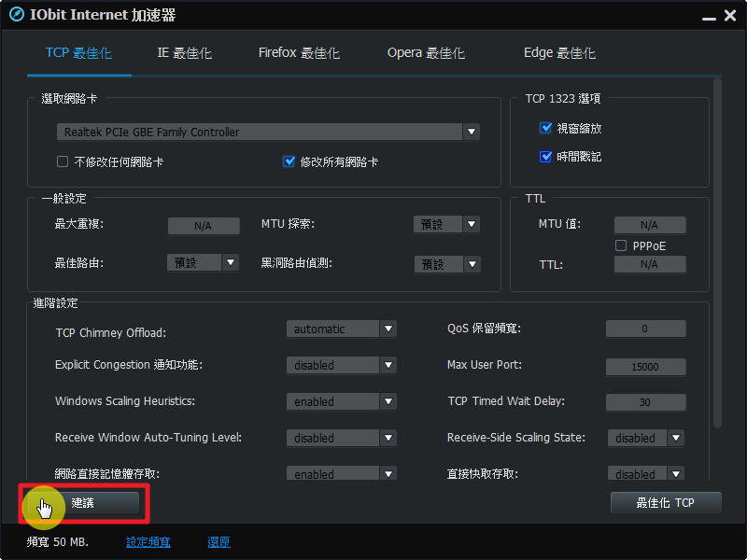Open the 最佳路由 dropdown

pyautogui.click(x=231, y=263)
